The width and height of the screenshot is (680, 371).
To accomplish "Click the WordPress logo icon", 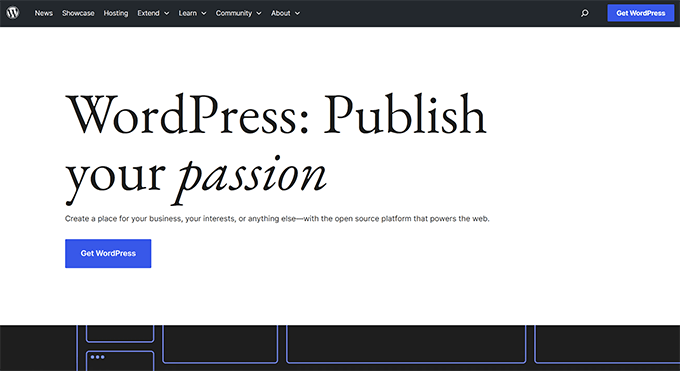I will tap(13, 13).
